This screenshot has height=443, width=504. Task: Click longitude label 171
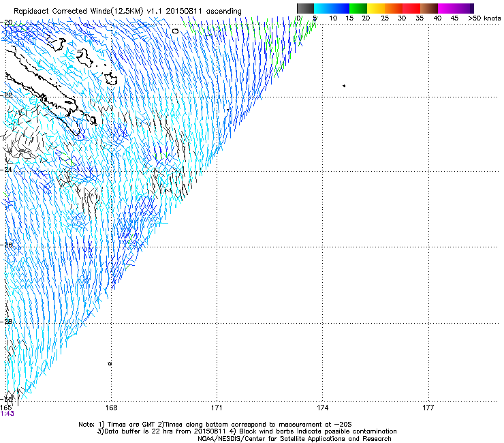[217, 408]
